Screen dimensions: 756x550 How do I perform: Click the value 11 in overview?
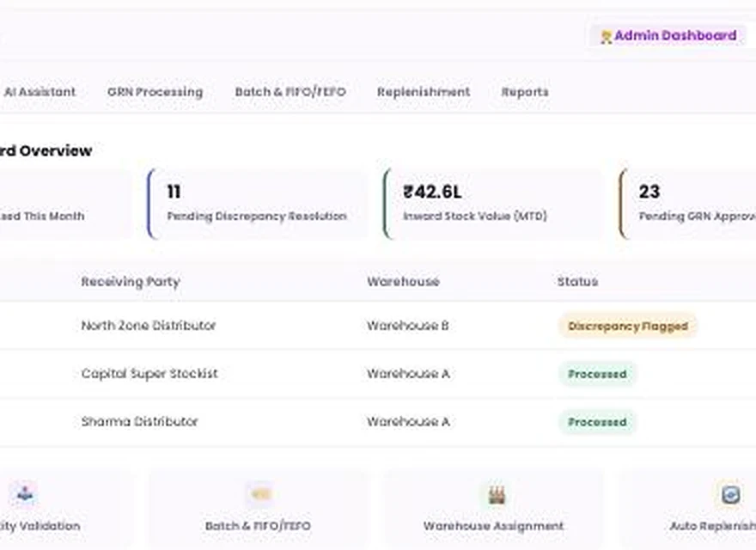[x=174, y=192]
